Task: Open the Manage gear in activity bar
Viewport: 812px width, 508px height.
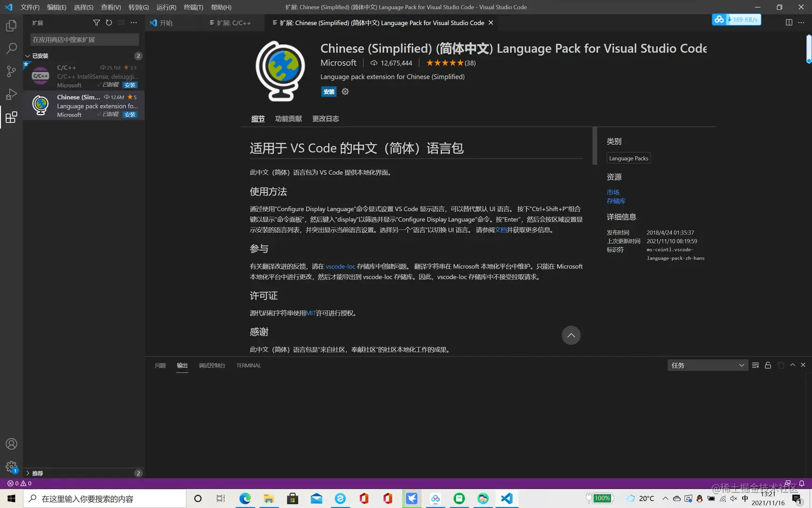Action: (11, 467)
